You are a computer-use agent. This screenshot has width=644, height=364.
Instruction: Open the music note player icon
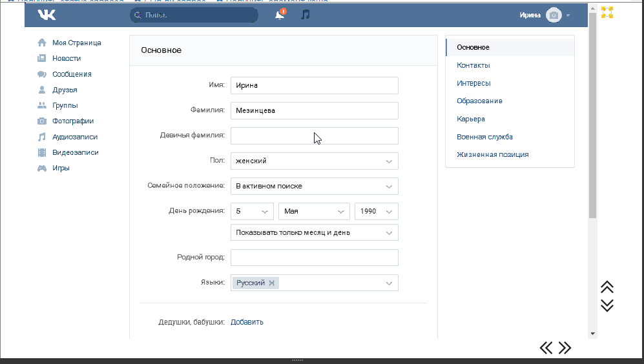(x=306, y=15)
